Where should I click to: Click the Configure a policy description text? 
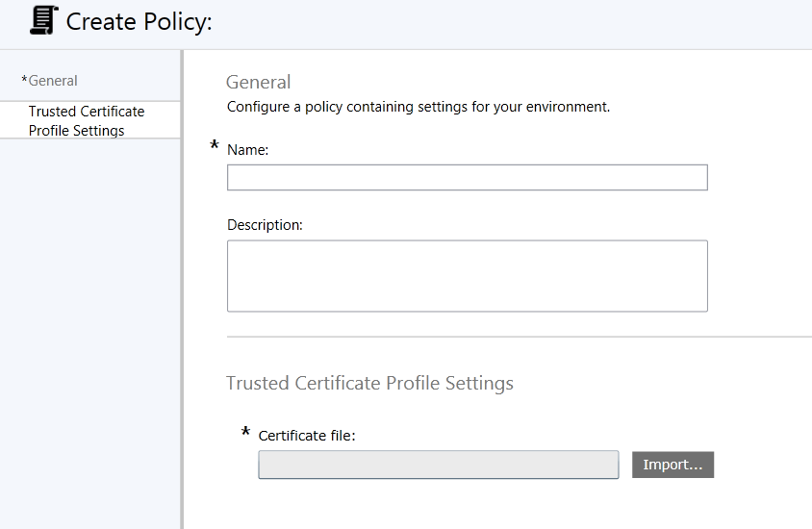(x=419, y=107)
